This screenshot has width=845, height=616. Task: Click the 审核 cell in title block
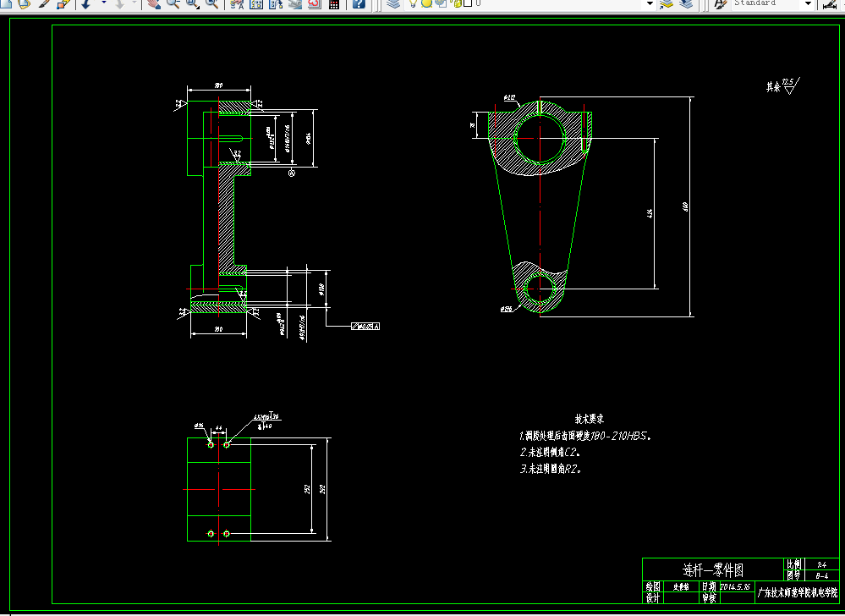(x=709, y=597)
